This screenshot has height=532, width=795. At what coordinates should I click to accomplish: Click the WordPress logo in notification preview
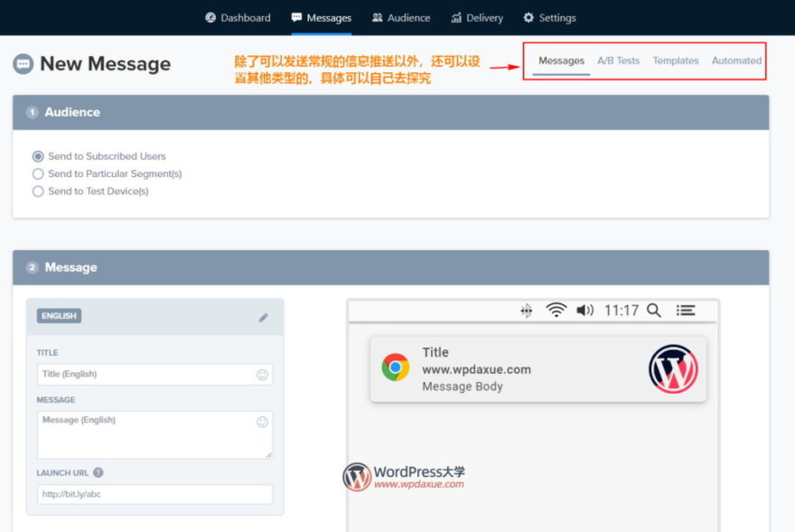(x=673, y=369)
